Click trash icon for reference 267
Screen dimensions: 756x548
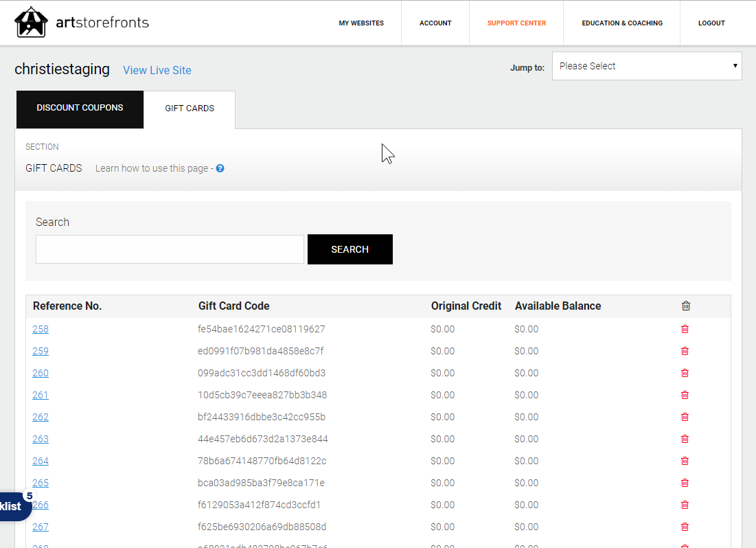pos(685,527)
